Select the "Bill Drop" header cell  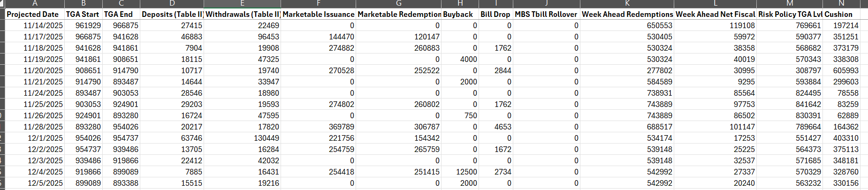click(496, 14)
